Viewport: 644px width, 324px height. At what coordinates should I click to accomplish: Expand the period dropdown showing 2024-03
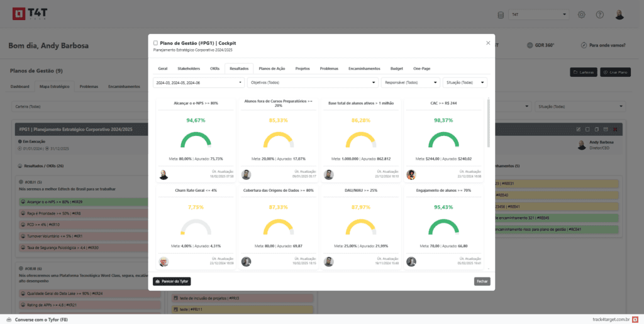(199, 82)
